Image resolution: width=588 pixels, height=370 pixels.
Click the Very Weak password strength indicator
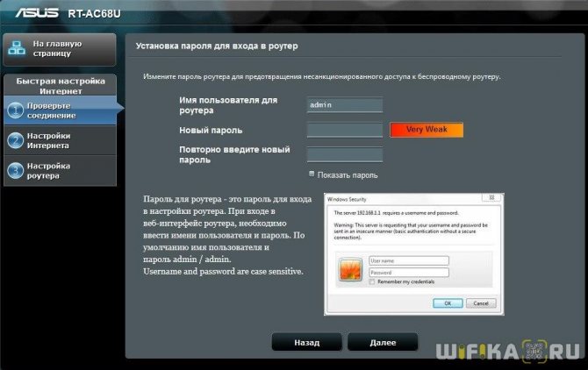427,130
